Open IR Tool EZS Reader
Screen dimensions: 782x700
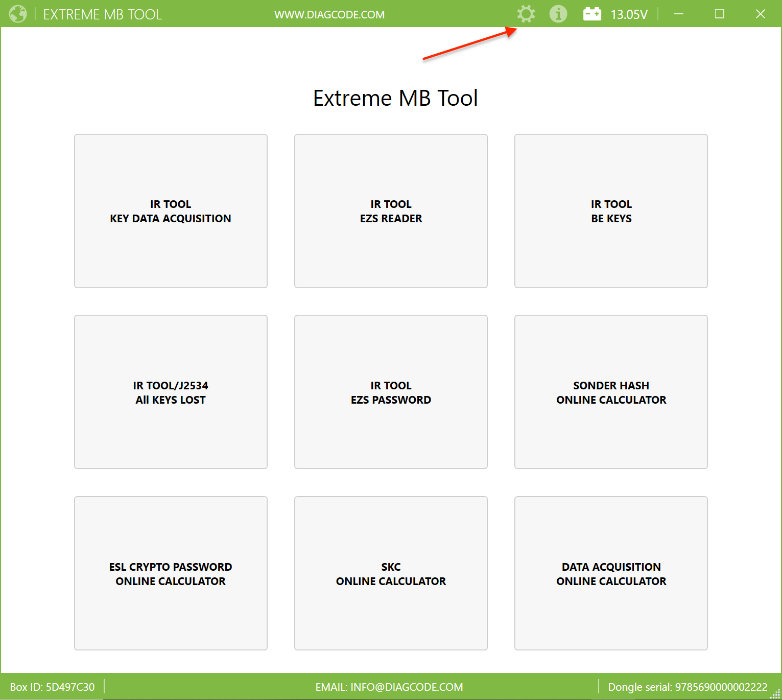(x=391, y=211)
